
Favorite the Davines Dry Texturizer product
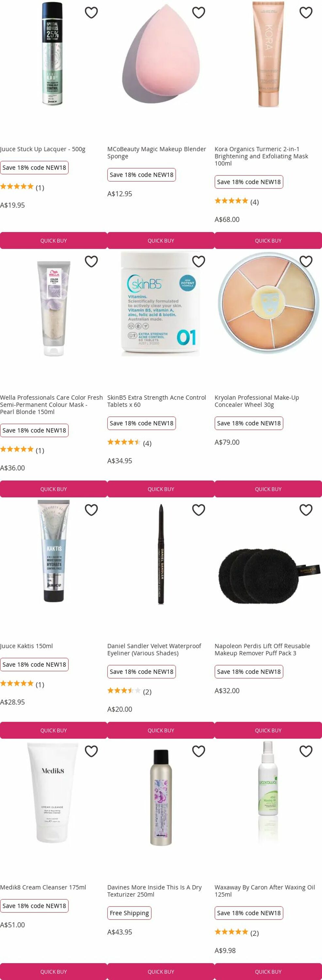coord(199,751)
